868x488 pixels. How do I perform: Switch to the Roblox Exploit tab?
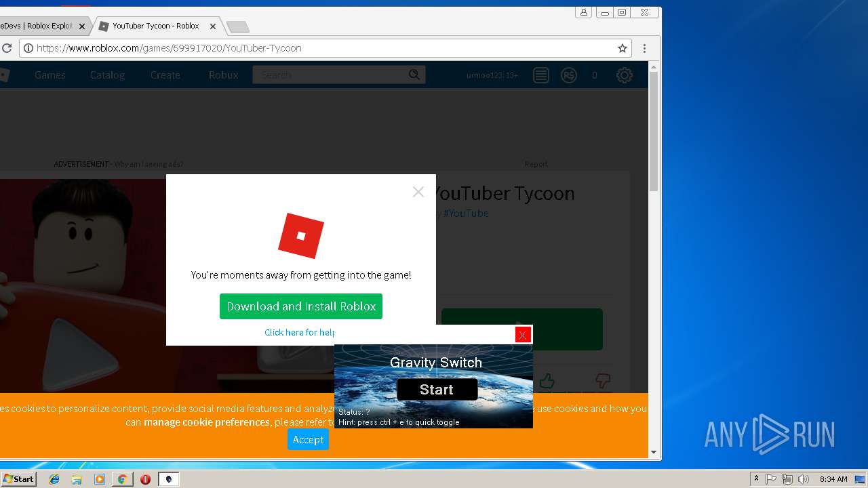click(37, 26)
